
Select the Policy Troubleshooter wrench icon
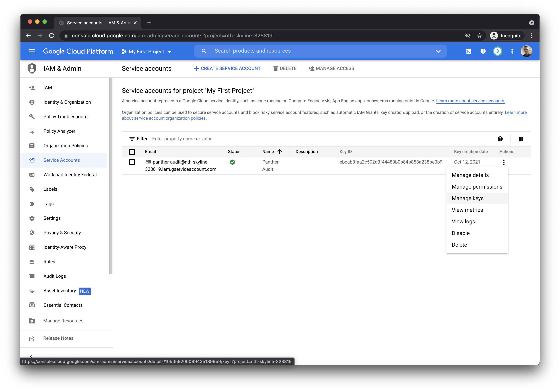point(32,117)
